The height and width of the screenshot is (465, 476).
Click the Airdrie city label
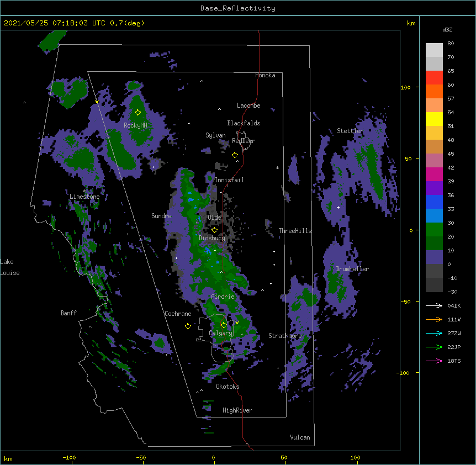223,297
